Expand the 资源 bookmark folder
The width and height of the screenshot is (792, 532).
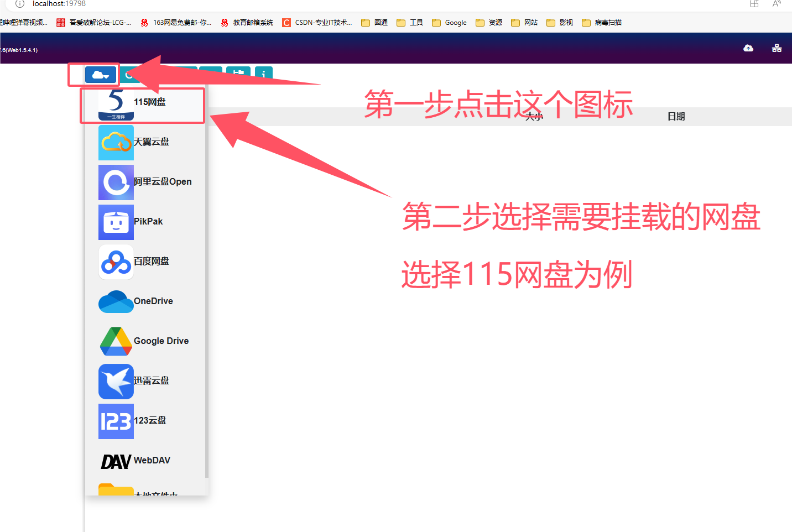point(489,23)
